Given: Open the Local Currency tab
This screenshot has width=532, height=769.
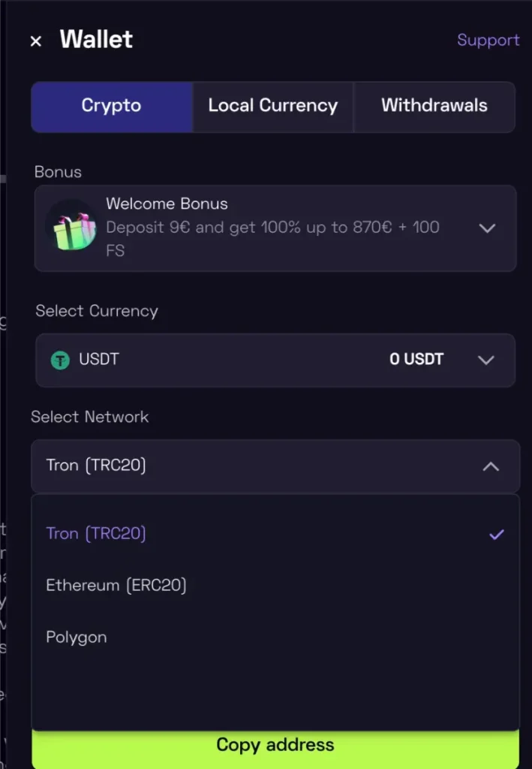Looking at the screenshot, I should 272,106.
